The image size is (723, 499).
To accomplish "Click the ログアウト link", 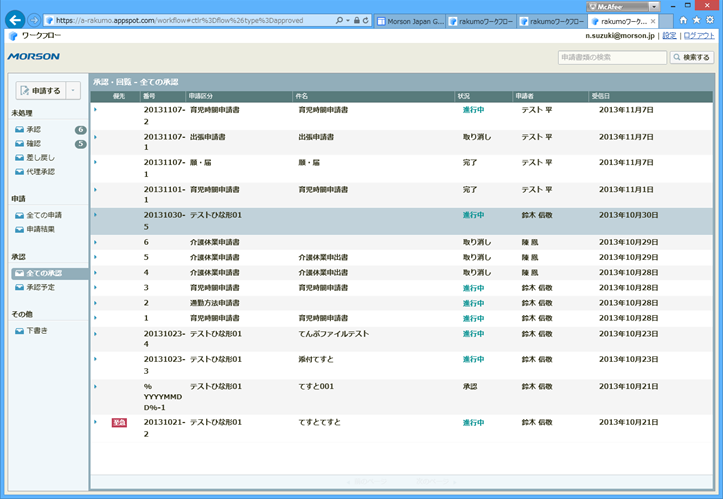I will pyautogui.click(x=698, y=35).
